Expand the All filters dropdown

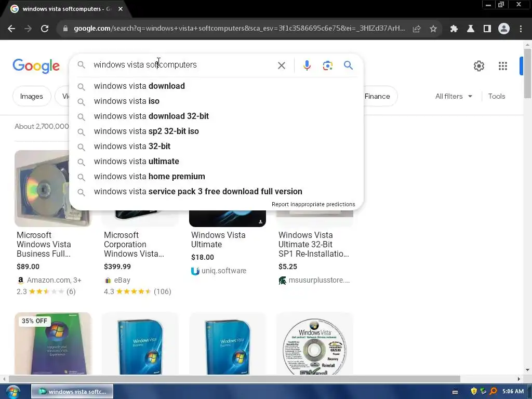(454, 96)
